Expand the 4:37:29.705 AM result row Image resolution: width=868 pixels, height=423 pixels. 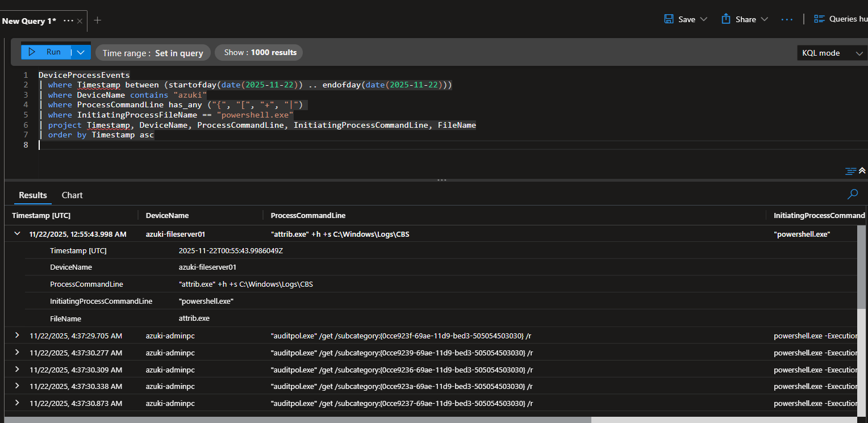[x=17, y=336]
